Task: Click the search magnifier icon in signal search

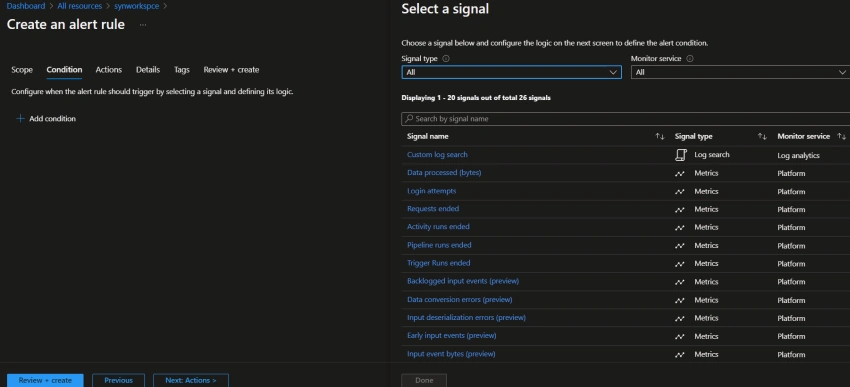Action: 409,119
